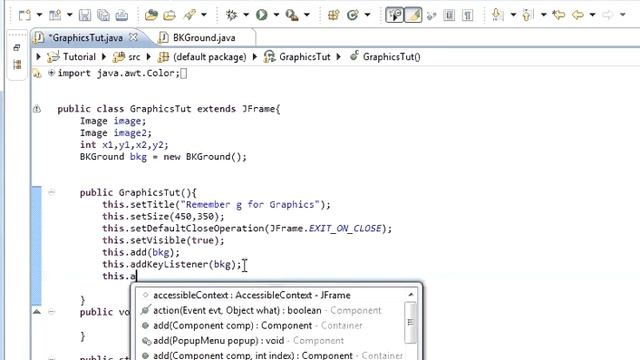Click the green Run button

point(262,15)
